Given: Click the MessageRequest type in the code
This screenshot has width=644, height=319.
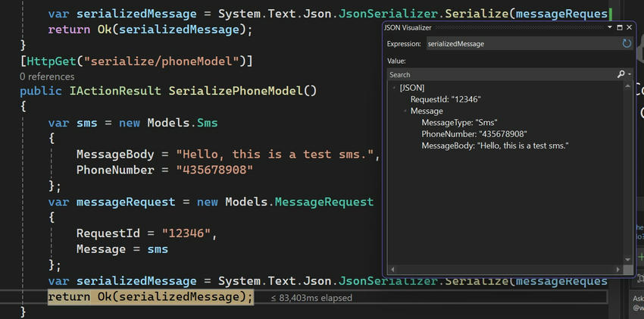Looking at the screenshot, I should coord(324,202).
